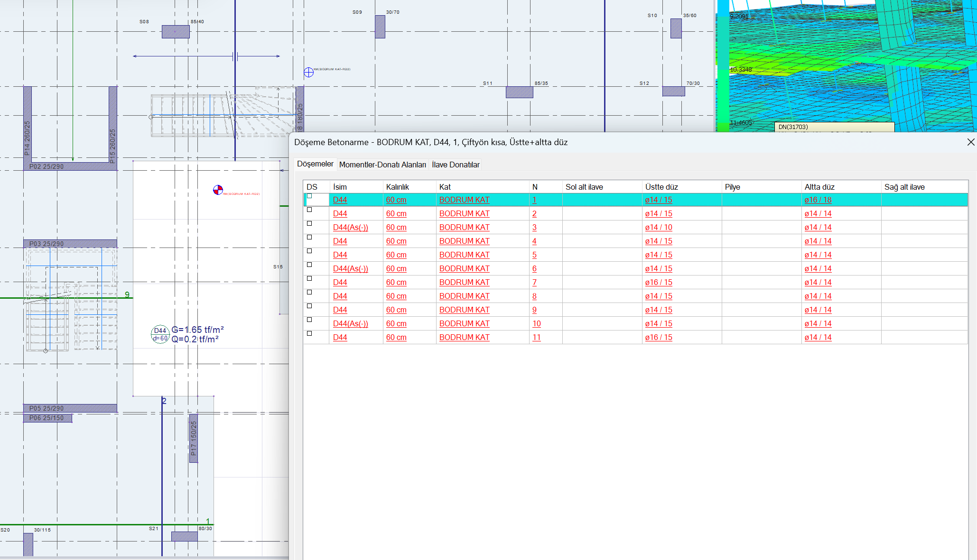Viewport: 977px width, 560px height.
Task: Click ø14 / 10 Üstte düz in row 3
Action: coord(659,228)
